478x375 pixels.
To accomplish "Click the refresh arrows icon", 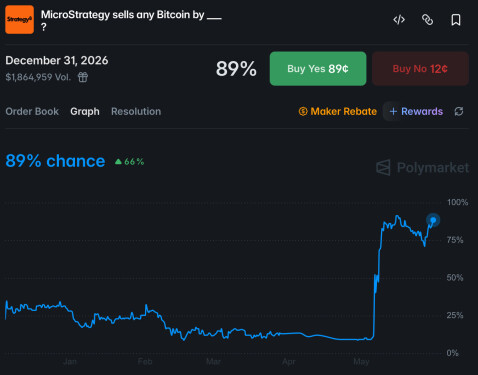I will [x=459, y=111].
